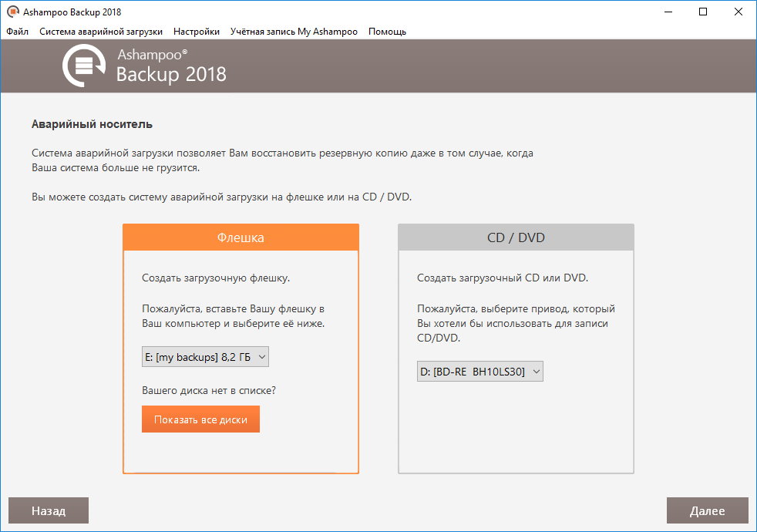
Task: Open Учётная запись My Ashampoo menu
Action: point(294,32)
